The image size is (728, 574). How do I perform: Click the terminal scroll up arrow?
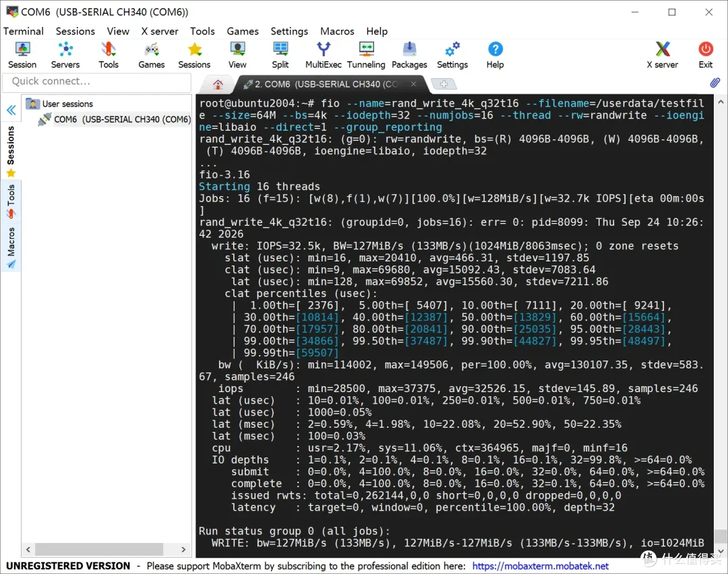click(x=721, y=102)
